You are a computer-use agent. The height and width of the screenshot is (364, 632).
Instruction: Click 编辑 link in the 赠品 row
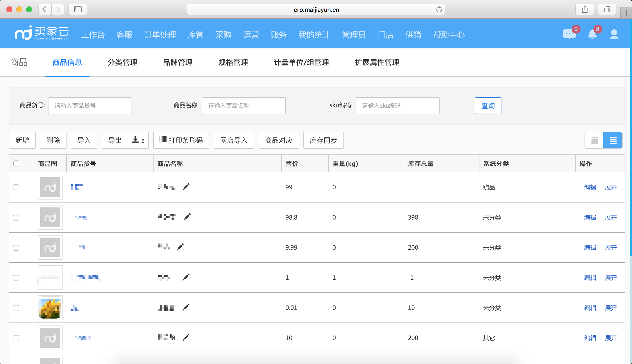click(590, 187)
